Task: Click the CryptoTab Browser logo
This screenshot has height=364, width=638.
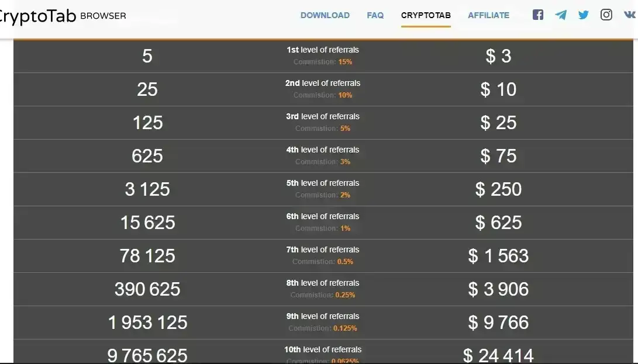Action: click(61, 16)
